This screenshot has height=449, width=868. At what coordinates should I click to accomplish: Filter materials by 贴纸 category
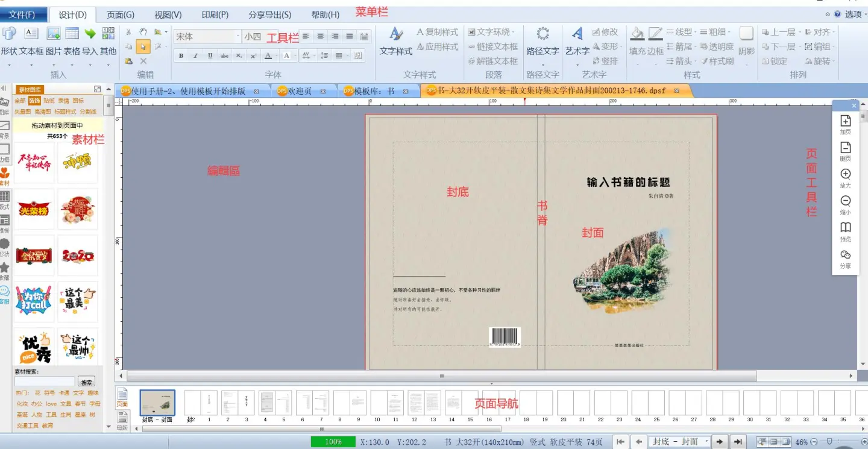pos(49,101)
